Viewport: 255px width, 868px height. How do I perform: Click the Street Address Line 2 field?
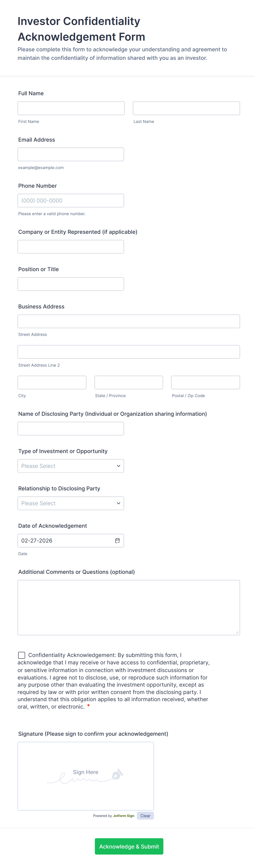(x=129, y=352)
